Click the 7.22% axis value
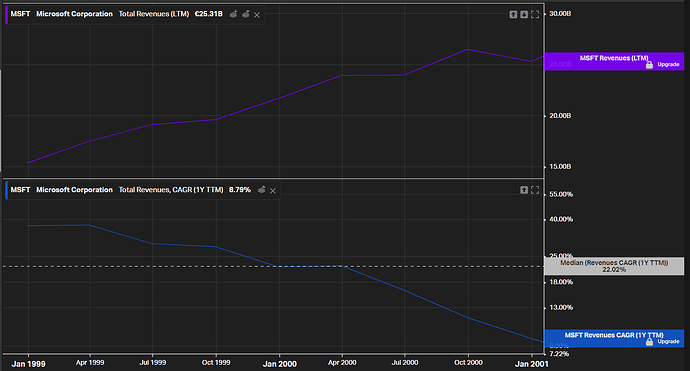This screenshot has height=371, width=690. 559,354
